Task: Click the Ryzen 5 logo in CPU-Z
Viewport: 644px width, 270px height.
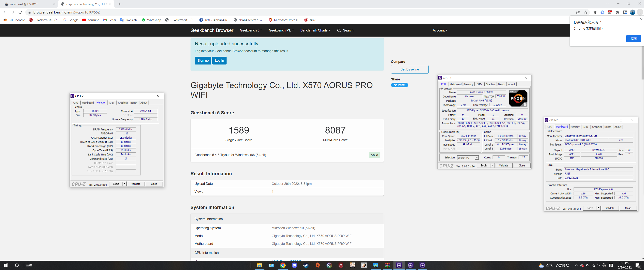Action: [518, 98]
